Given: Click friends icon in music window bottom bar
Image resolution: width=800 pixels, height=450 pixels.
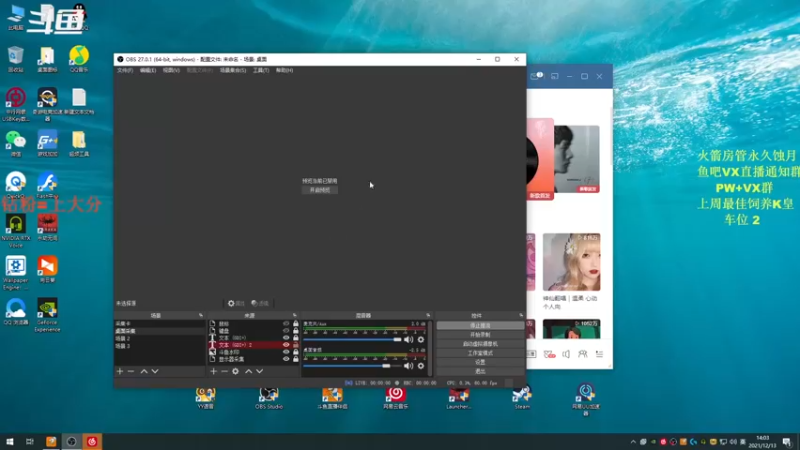Looking at the screenshot, I should (x=583, y=354).
